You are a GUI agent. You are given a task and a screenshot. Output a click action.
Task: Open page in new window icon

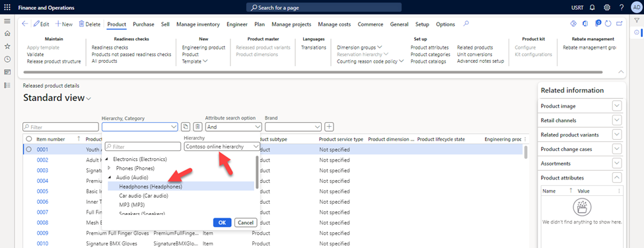click(x=620, y=24)
